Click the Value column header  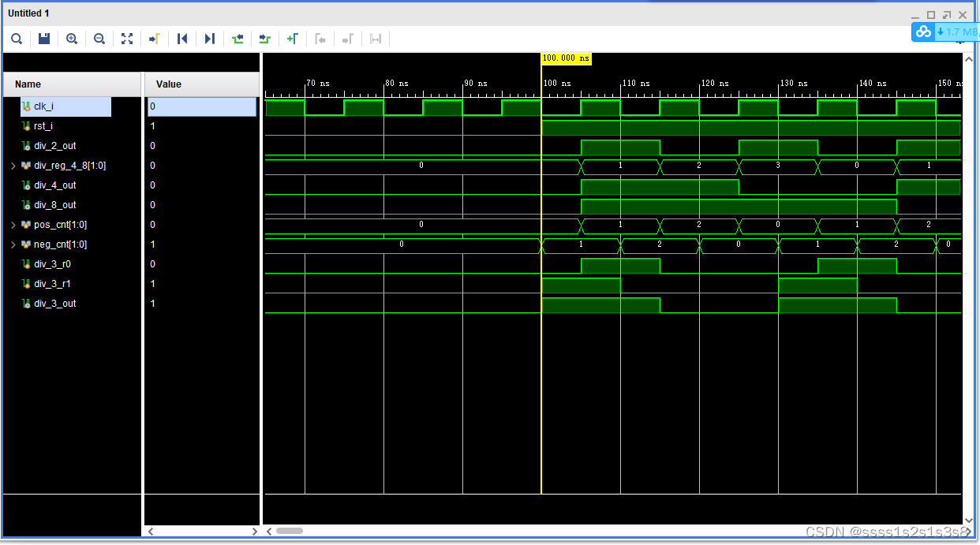click(202, 84)
